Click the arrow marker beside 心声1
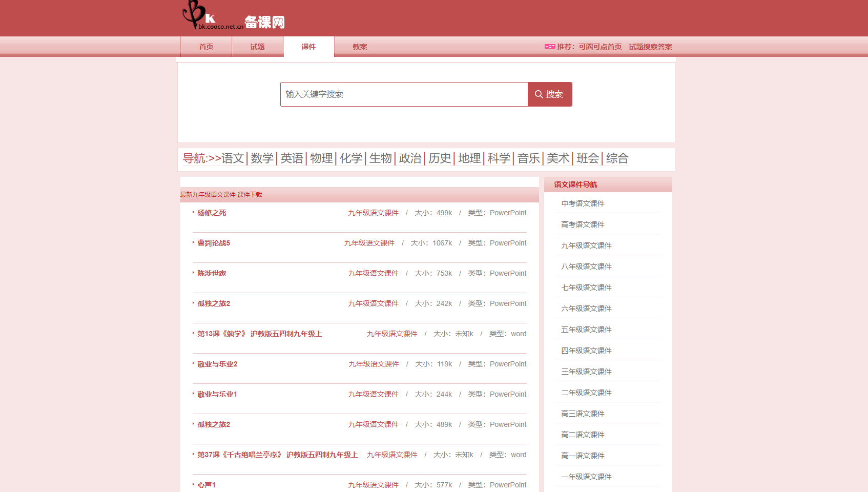The height and width of the screenshot is (492, 868). 193,484
